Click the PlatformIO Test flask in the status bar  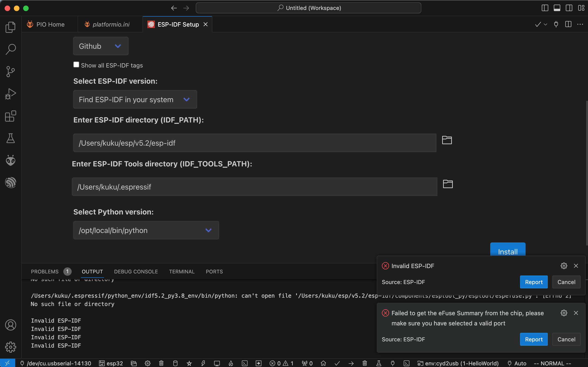[379, 363]
